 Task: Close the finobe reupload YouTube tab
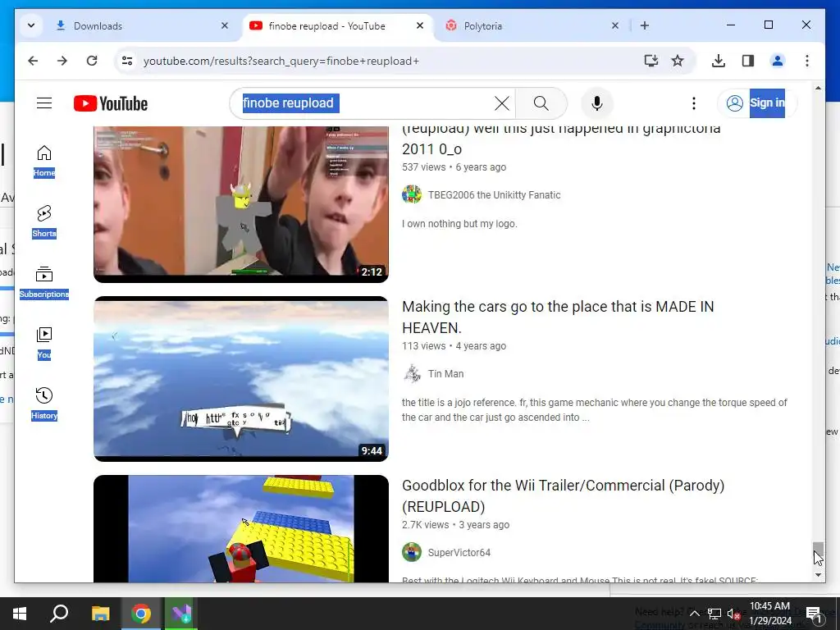(x=420, y=25)
